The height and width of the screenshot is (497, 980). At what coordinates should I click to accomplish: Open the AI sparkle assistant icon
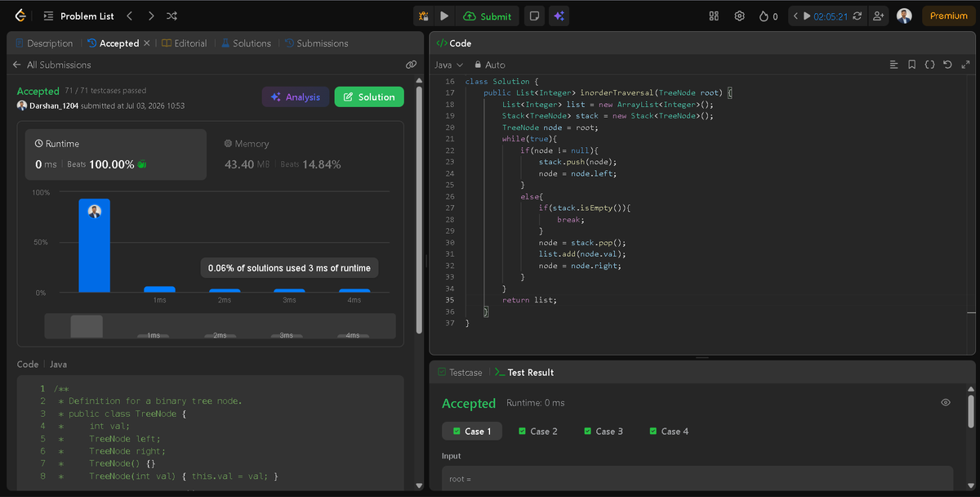pyautogui.click(x=559, y=16)
